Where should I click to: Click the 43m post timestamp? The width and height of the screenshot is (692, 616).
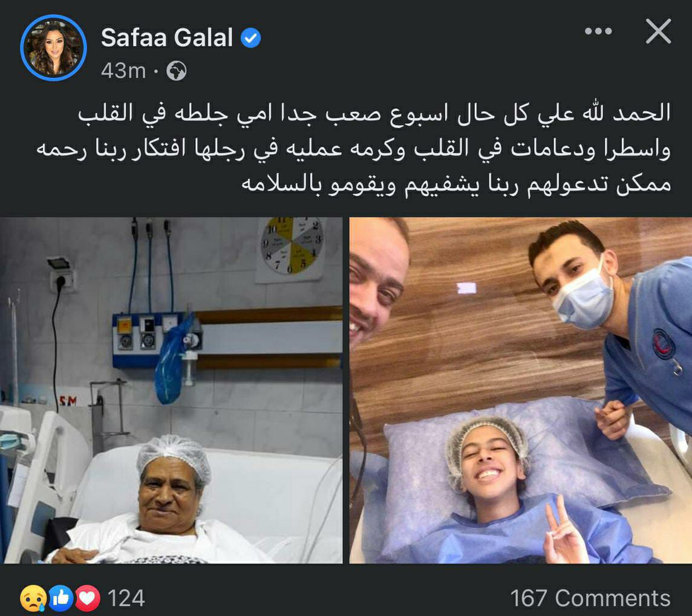[x=123, y=71]
